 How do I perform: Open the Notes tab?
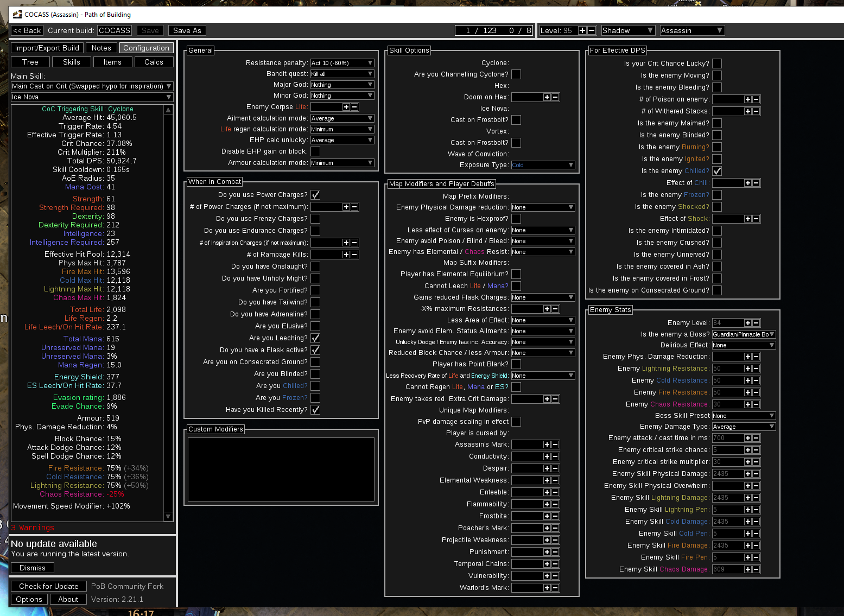101,48
